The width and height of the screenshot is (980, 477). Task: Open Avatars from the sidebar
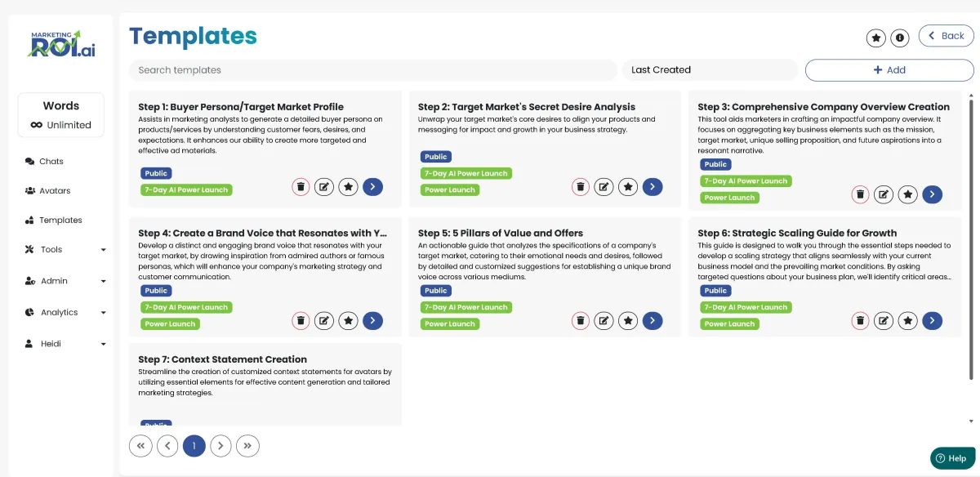pos(55,191)
